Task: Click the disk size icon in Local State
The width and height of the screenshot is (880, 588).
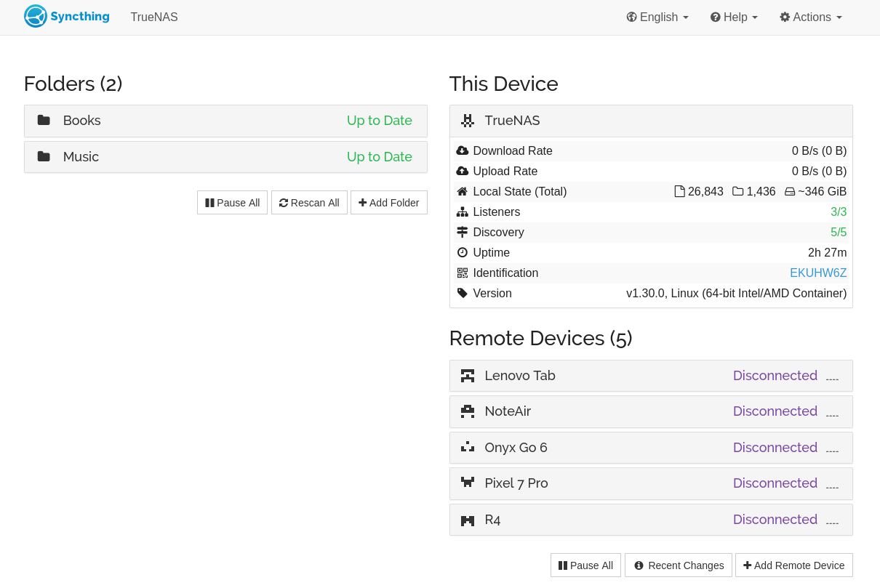Action: pyautogui.click(x=791, y=192)
